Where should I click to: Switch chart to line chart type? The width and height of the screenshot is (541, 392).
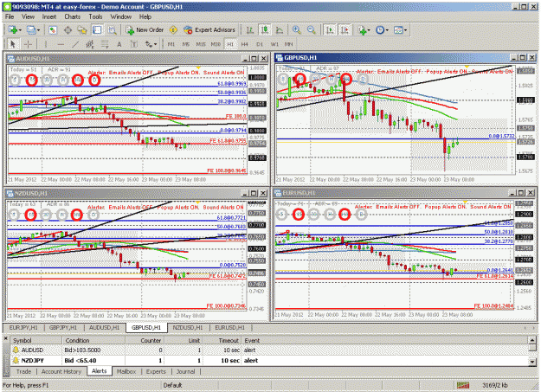[x=280, y=30]
